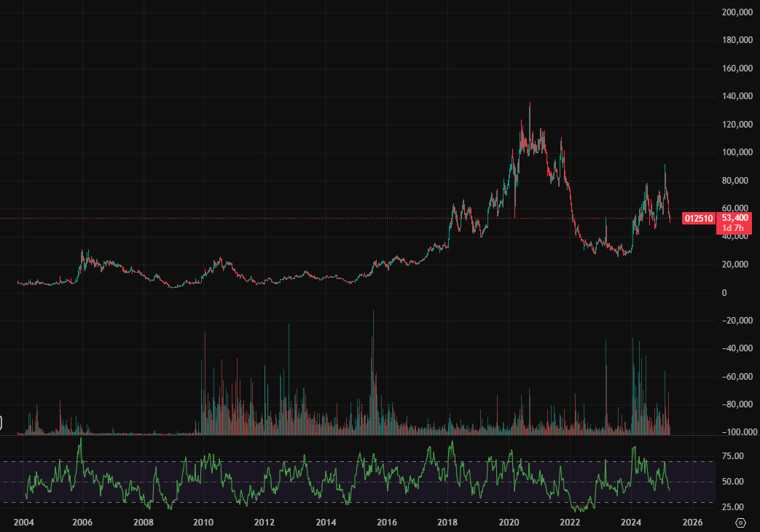Click the 2016 label on time axis
Image resolution: width=760 pixels, height=532 pixels.
click(387, 523)
